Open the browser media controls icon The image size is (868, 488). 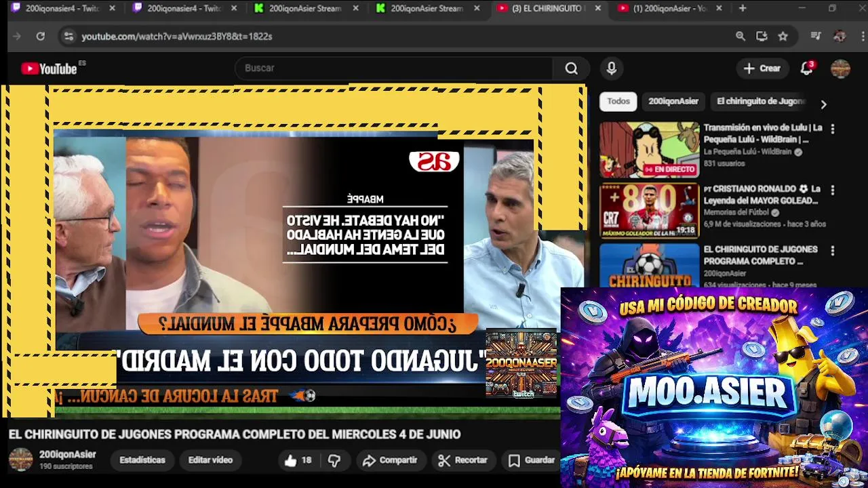point(816,37)
